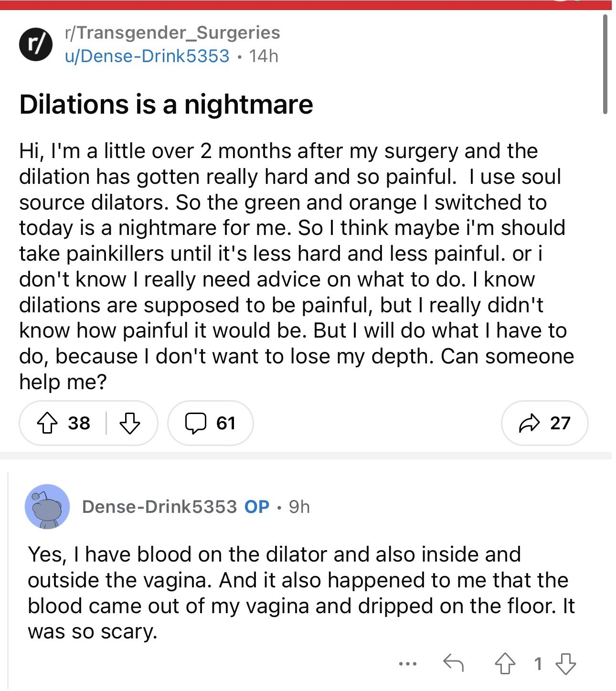The height and width of the screenshot is (691, 616).
Task: Open the r/Transgender_Surgeries subreddit link
Action: (x=172, y=32)
